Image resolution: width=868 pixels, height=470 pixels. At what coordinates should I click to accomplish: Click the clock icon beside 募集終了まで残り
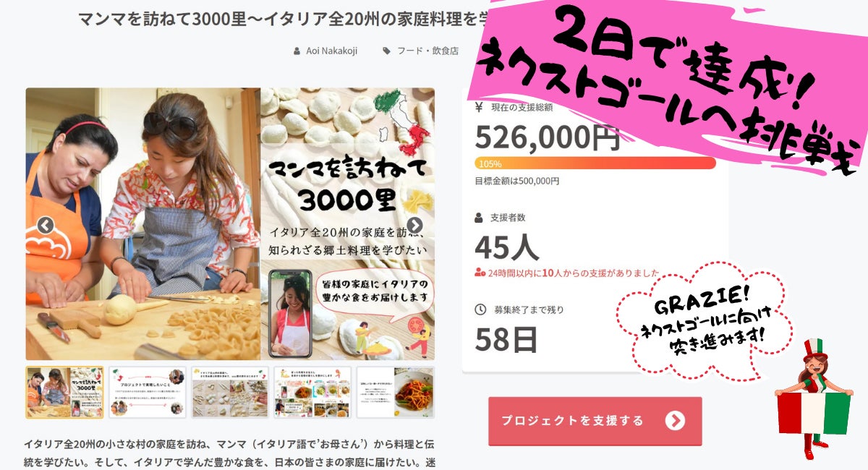(480, 309)
